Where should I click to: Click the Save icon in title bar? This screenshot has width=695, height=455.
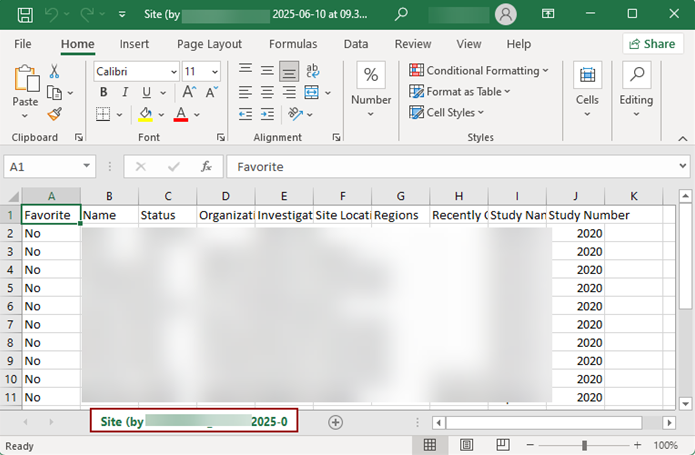tap(25, 15)
